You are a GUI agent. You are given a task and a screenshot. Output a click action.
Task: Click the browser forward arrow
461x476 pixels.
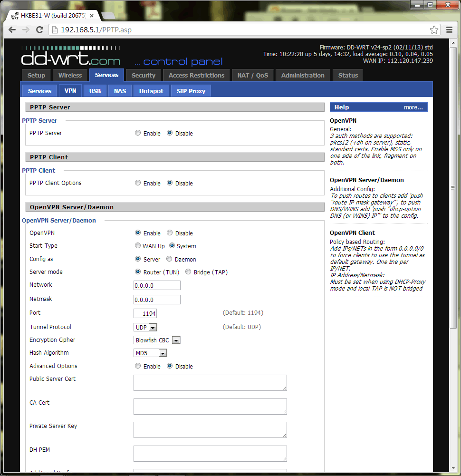(26, 30)
